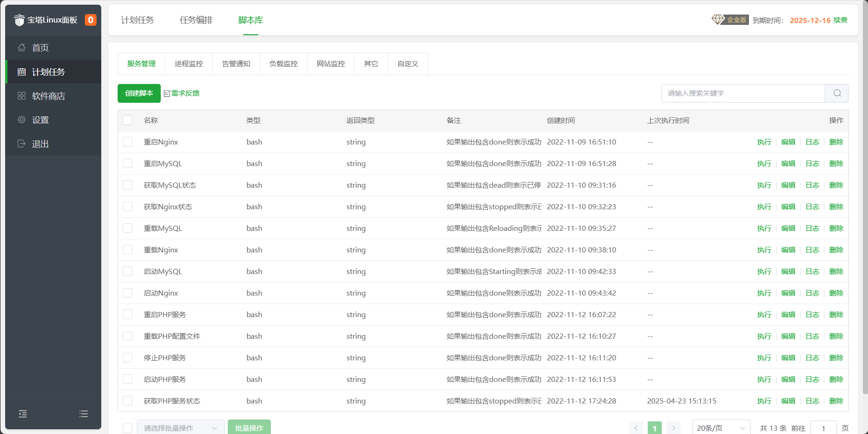Check the box for 重启Nginx row

point(127,142)
